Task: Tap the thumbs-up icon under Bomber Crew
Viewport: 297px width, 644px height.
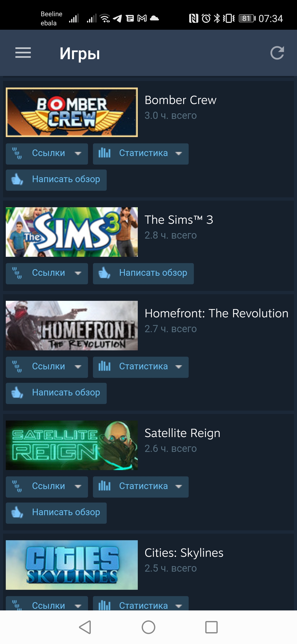Action: pyautogui.click(x=17, y=179)
